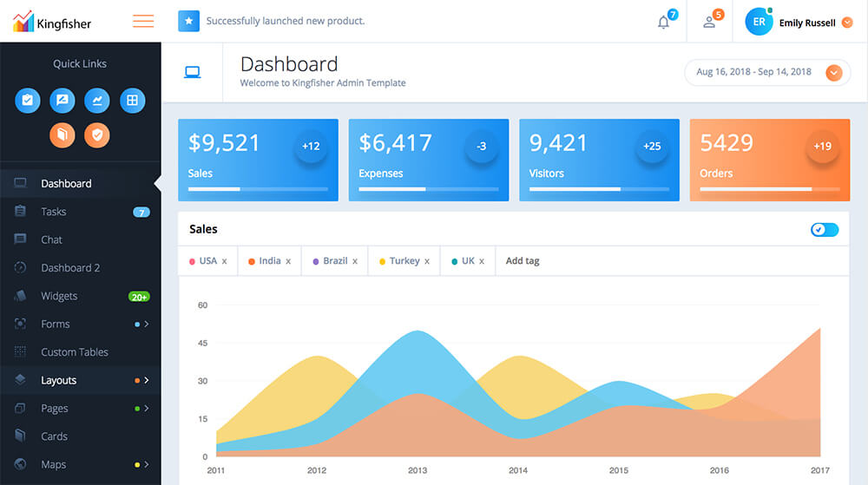Screen dimensions: 868x485
Task: Remove the USA tag
Action: (x=224, y=261)
